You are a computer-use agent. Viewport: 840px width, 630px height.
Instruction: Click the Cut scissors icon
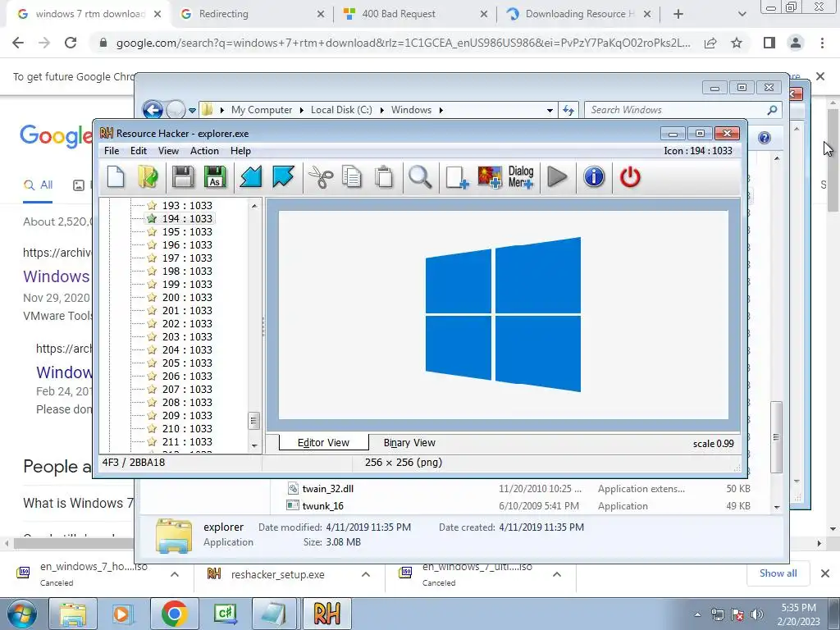(321, 177)
